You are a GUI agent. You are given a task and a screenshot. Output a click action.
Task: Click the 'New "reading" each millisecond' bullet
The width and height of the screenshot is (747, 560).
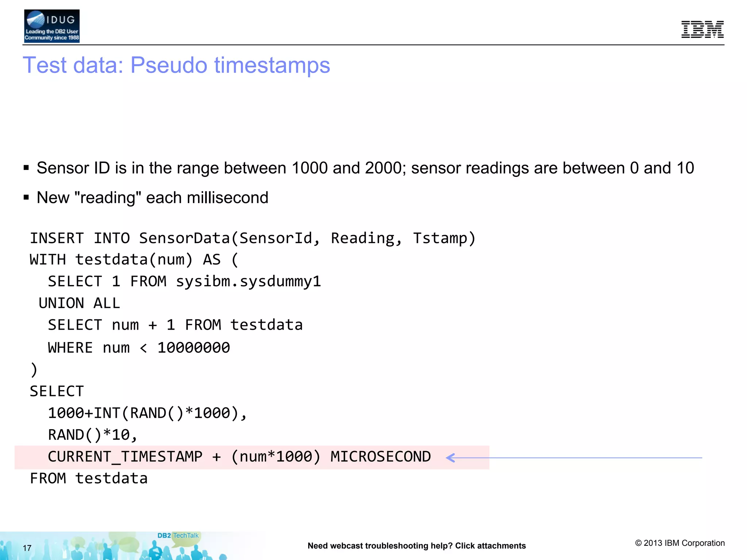tap(152, 198)
